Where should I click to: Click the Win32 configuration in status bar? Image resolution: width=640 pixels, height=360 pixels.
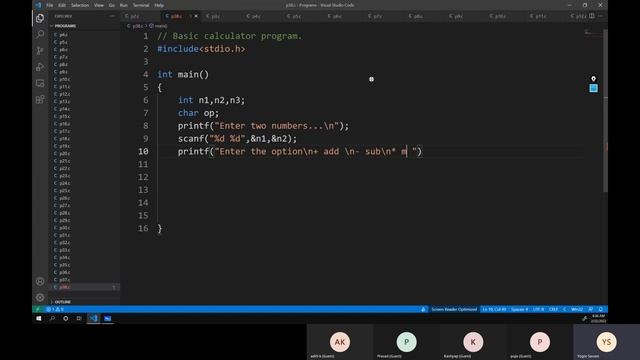point(577,309)
